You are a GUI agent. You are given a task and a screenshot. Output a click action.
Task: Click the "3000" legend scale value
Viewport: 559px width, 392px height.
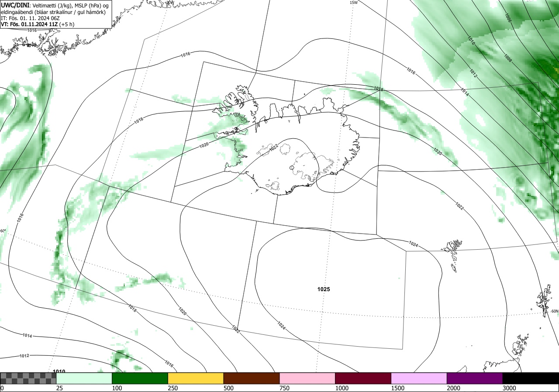click(x=510, y=388)
